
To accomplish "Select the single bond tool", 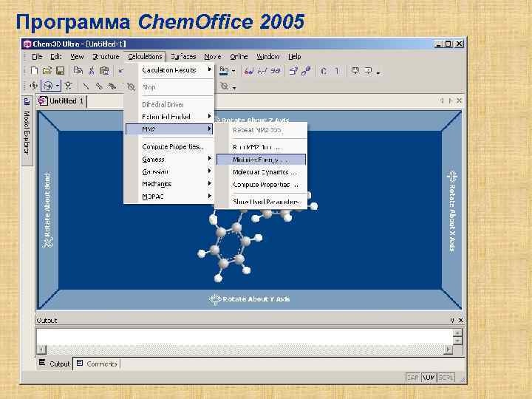I will [x=86, y=86].
